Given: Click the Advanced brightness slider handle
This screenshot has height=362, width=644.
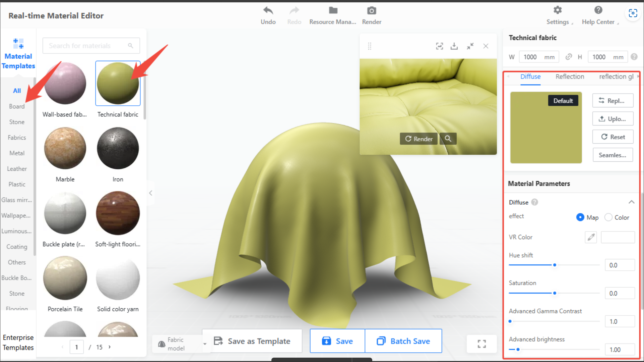Looking at the screenshot, I should (518, 350).
